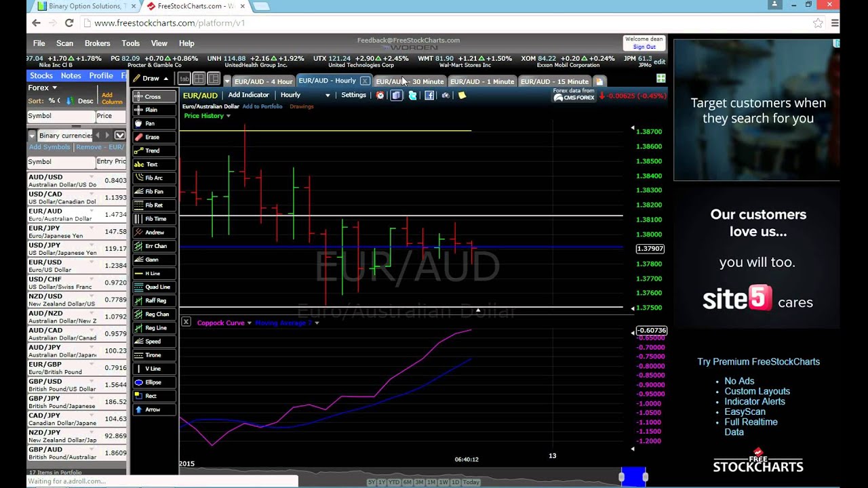Screen dimensions: 868x488
Task: Pick the Rect drawing tool
Action: coord(154,396)
